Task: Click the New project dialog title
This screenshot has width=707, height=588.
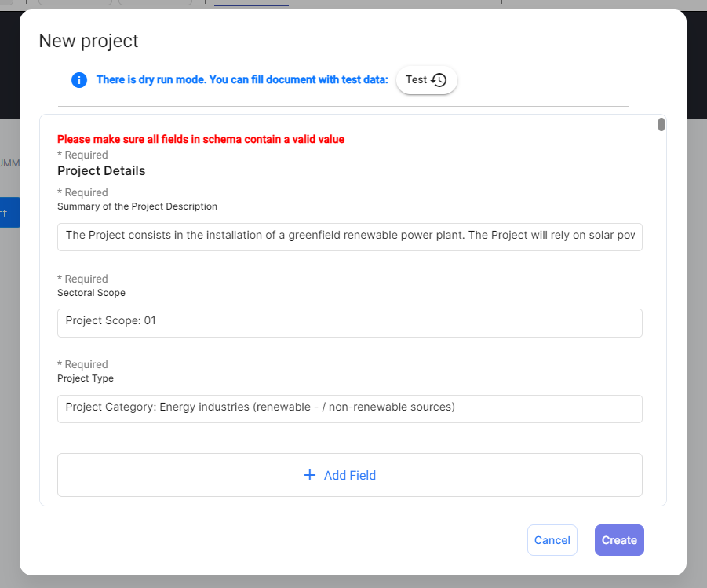Action: 89,41
